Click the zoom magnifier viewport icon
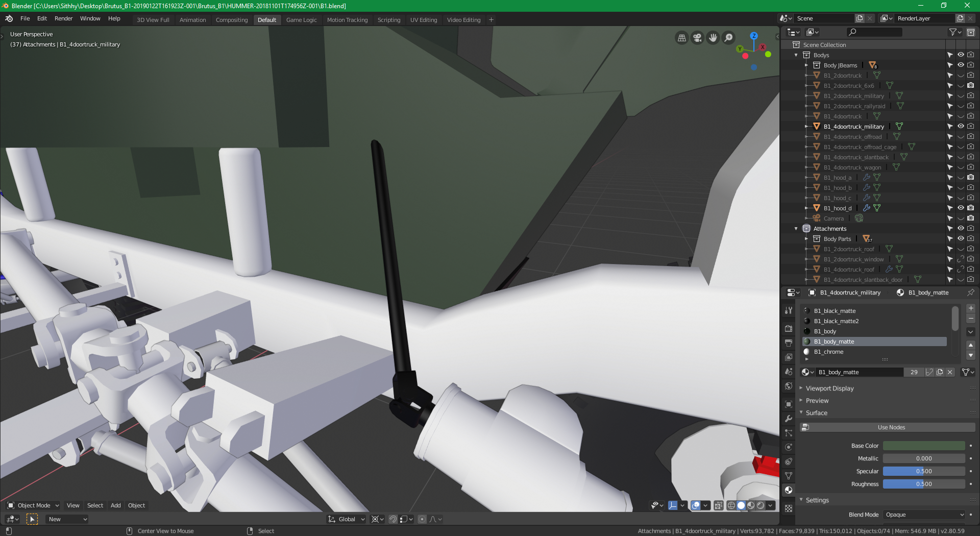 point(729,38)
